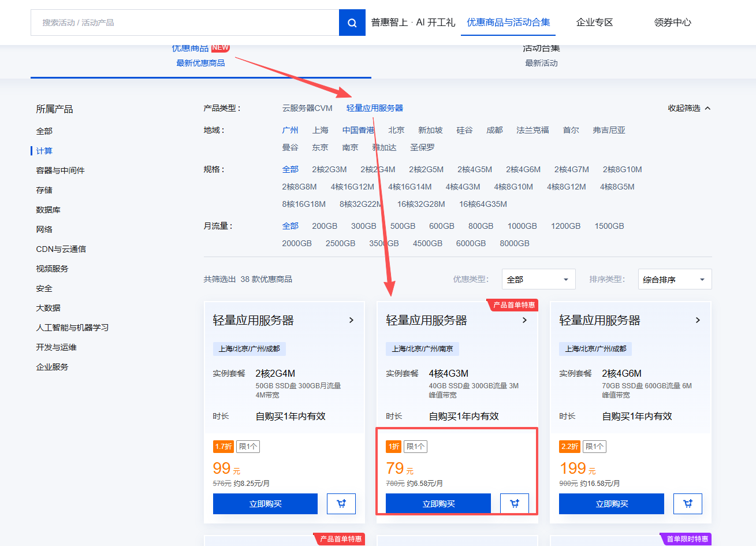Image resolution: width=756 pixels, height=546 pixels.
Task: Choose 上海 region filter
Action: click(320, 130)
